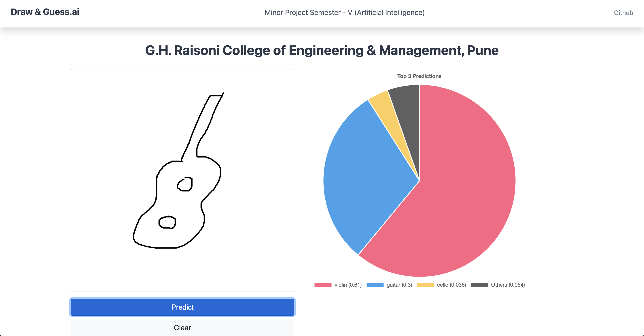644x336 pixels.
Task: Click the Top 3 Predictions chart title
Action: (x=419, y=76)
